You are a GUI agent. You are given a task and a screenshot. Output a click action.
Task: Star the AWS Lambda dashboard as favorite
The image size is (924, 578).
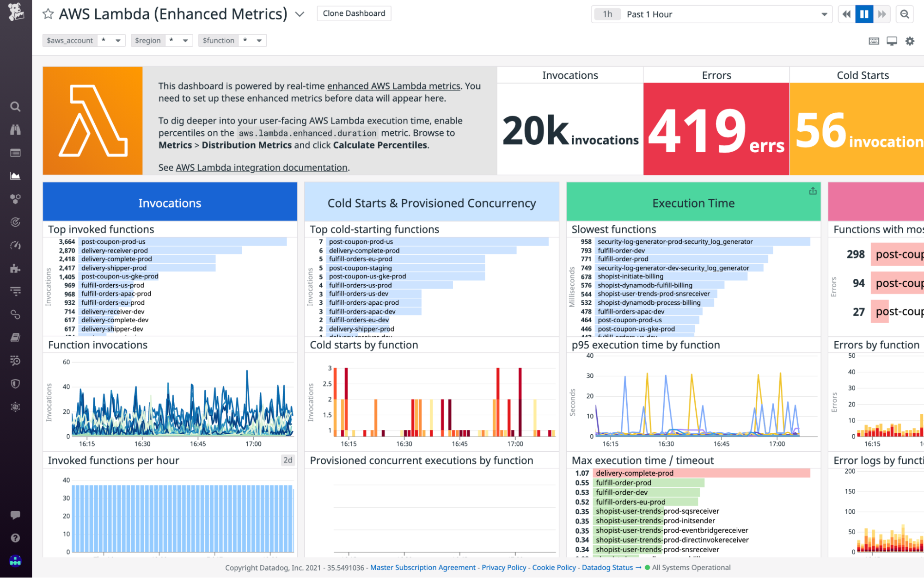(x=48, y=14)
